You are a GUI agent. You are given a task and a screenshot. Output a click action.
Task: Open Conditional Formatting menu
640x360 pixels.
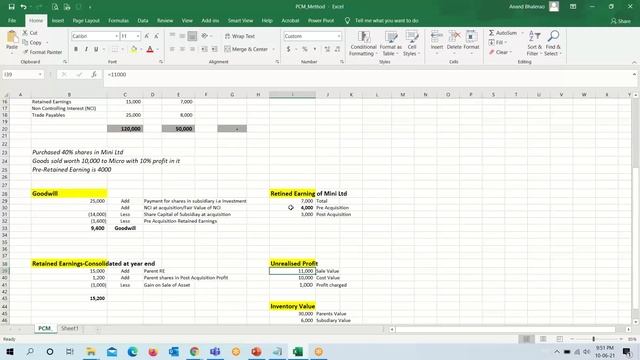tap(363, 43)
